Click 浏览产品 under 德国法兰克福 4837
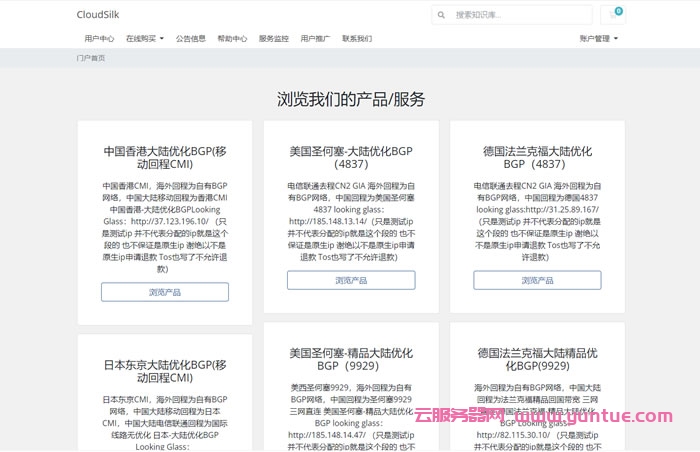Screen dimensions: 700x452 pyautogui.click(x=537, y=280)
